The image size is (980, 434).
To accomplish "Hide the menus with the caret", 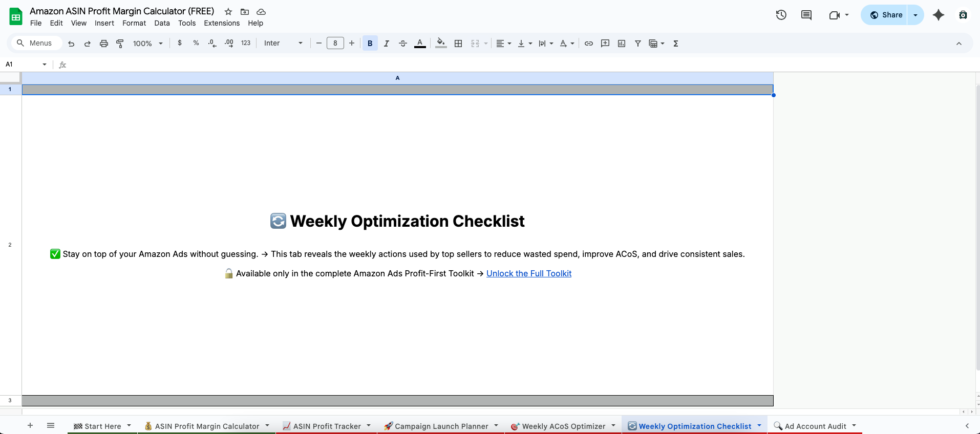I will point(959,44).
